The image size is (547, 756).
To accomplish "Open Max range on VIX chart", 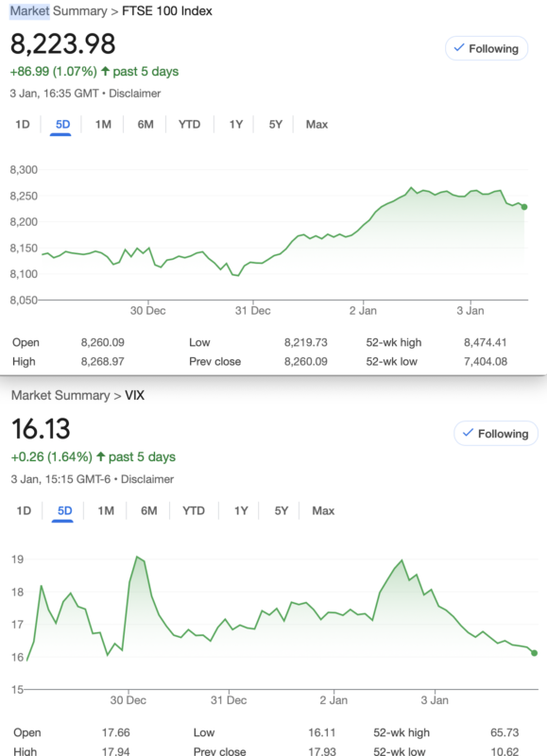I will point(323,510).
